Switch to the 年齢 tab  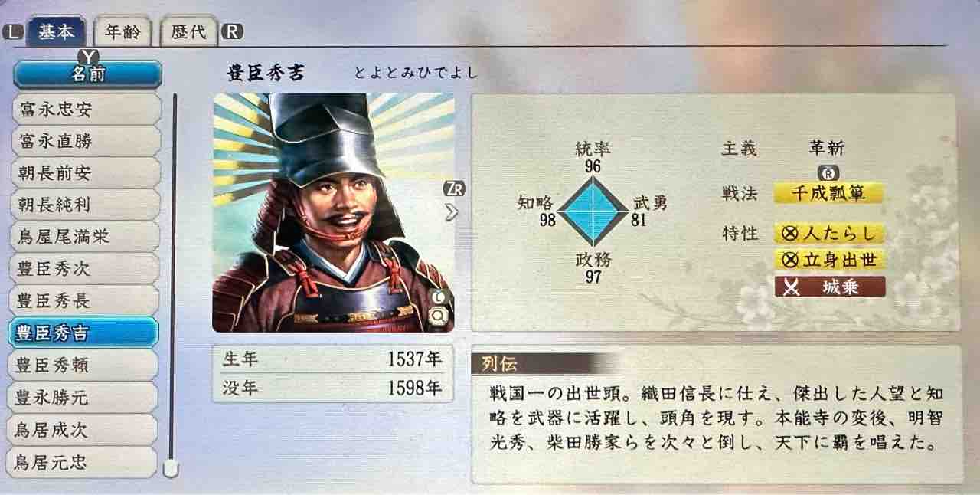point(122,32)
